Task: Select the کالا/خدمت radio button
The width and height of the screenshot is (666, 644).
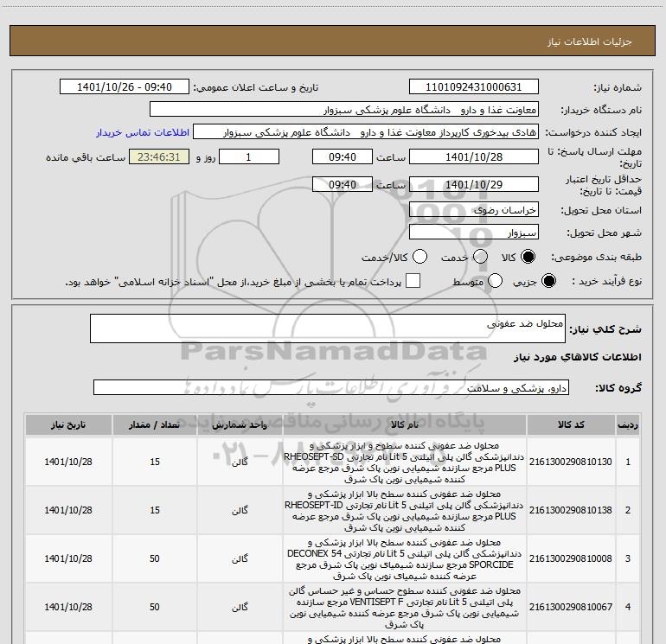Action: [x=419, y=257]
